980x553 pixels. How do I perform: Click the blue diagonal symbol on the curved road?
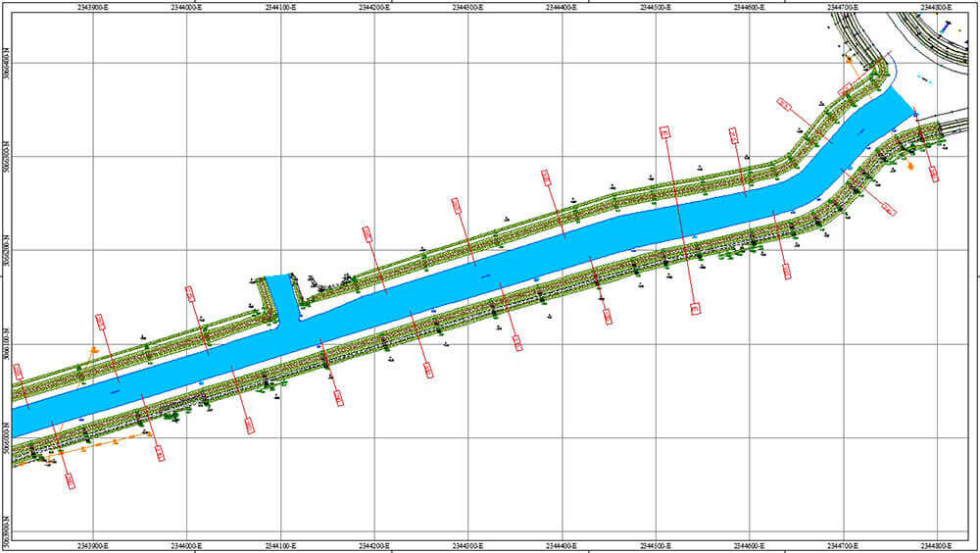(946, 30)
